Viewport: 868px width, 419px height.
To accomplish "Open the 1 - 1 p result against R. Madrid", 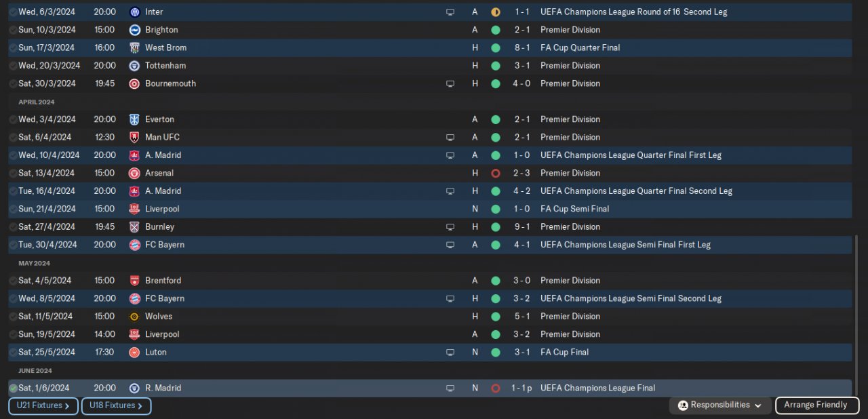I will 521,388.
